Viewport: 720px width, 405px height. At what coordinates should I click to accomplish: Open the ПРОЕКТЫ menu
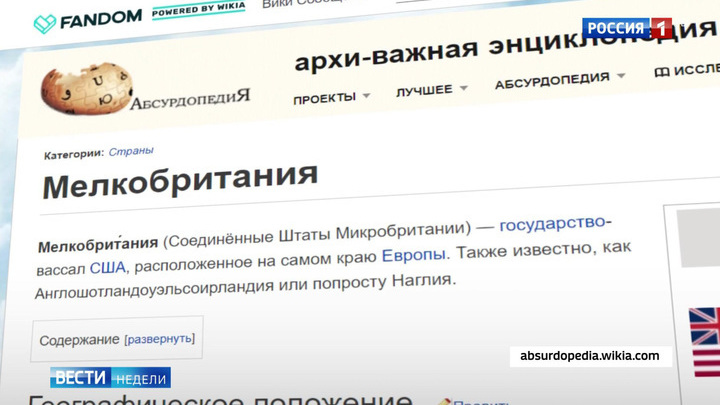coord(324,98)
